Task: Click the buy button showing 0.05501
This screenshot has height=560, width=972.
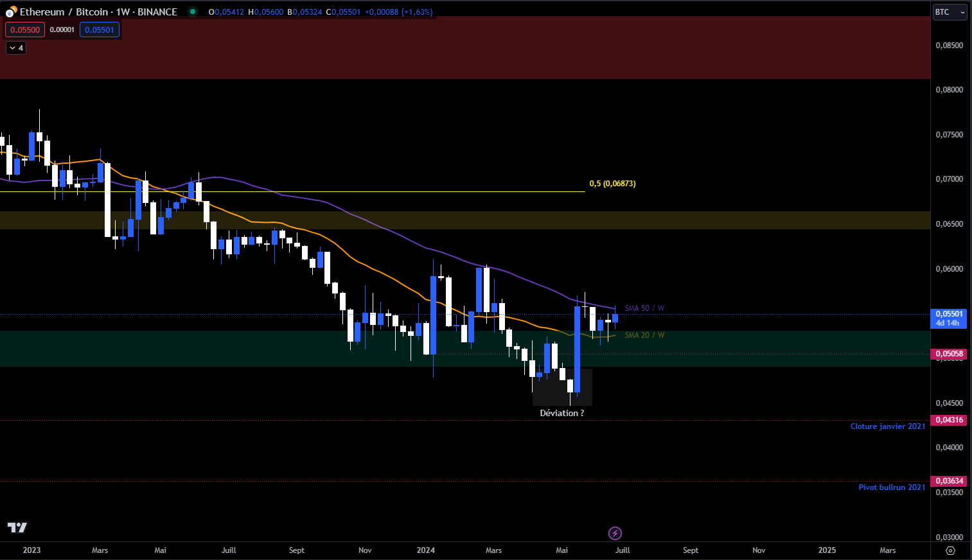Action: [x=99, y=30]
